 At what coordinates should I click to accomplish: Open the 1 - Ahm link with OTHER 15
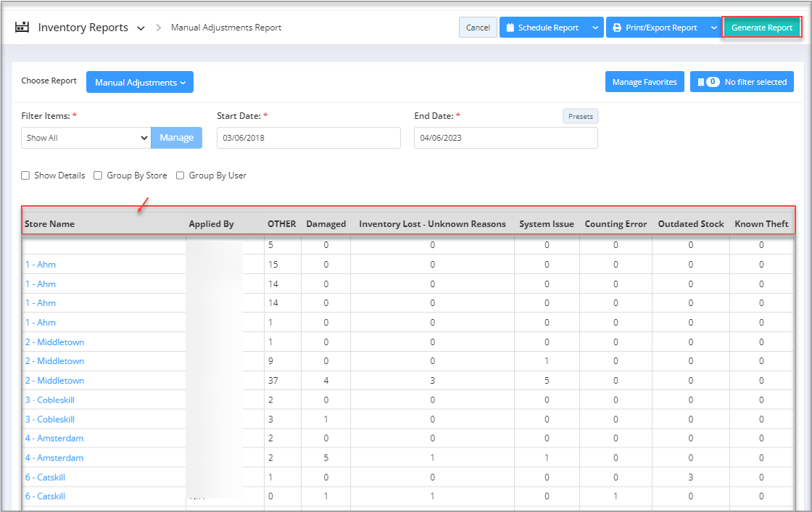[41, 264]
